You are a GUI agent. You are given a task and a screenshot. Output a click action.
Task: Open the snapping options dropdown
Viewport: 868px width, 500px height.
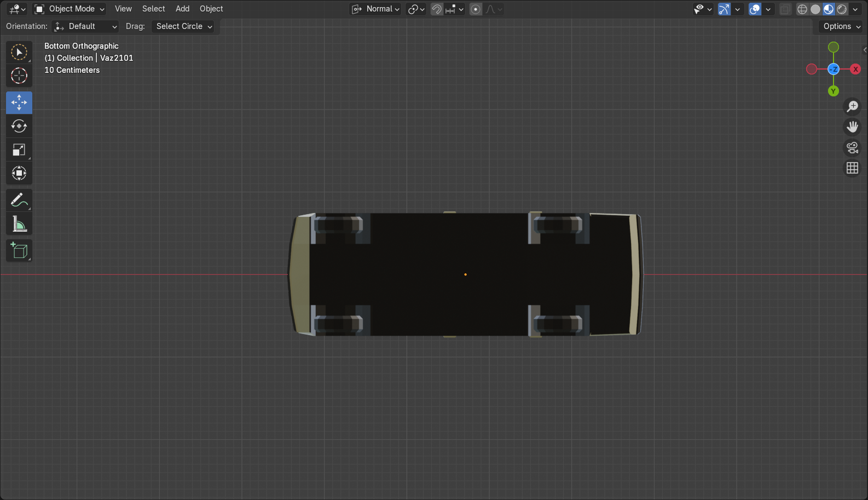[455, 9]
